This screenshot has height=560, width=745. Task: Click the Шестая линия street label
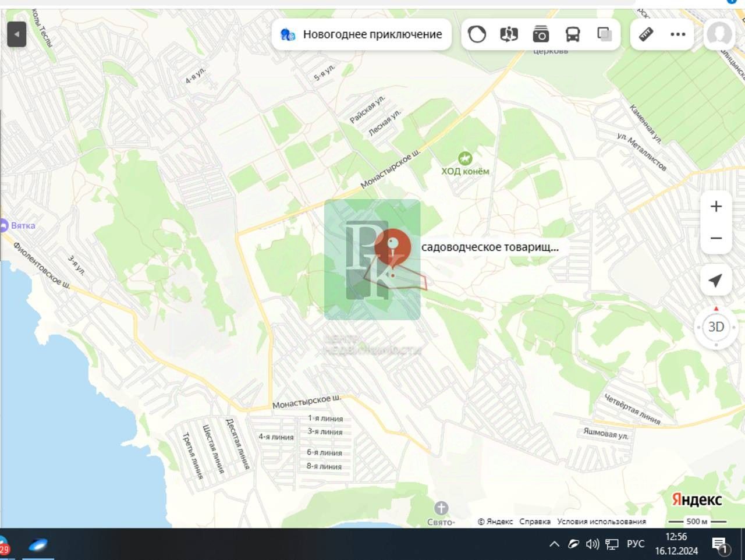[x=213, y=449]
